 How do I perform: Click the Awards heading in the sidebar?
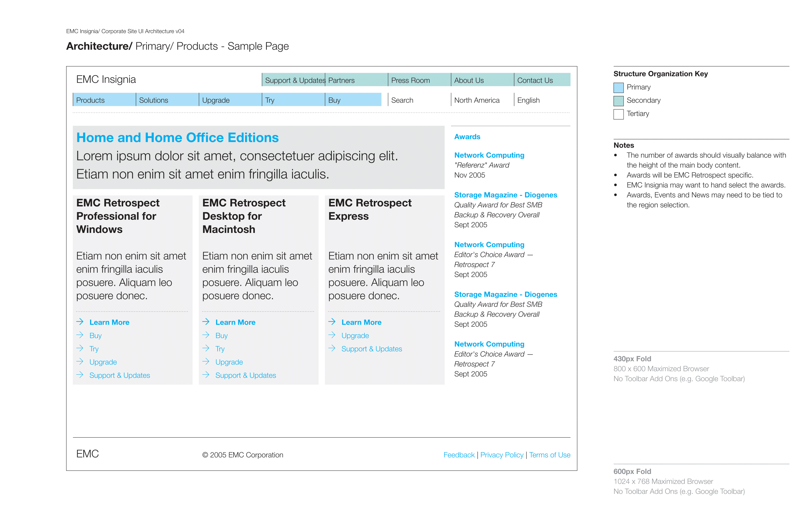(x=467, y=137)
